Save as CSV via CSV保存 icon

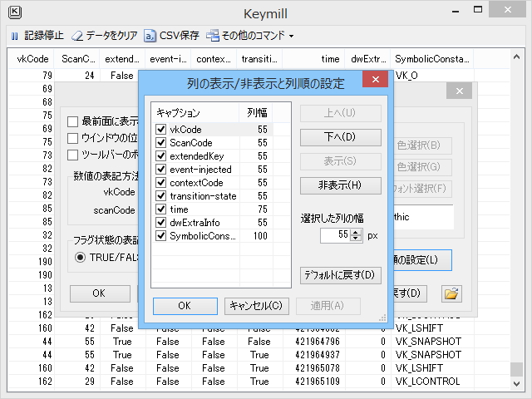150,36
